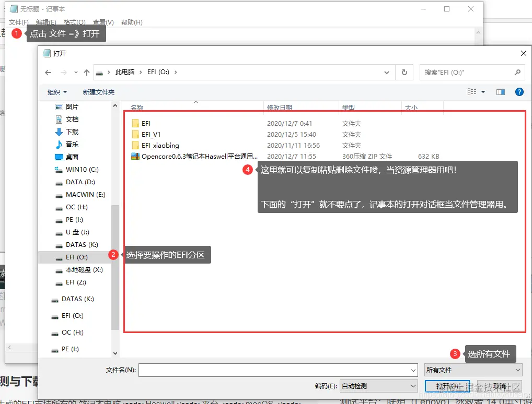This screenshot has width=532, height=404.
Task: Select indented PE (I:) drive under This PC
Action: 70,220
